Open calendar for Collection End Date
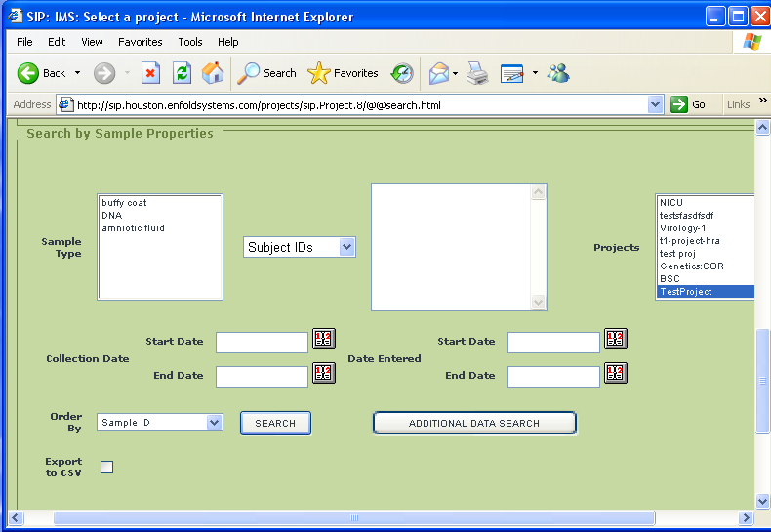 point(324,373)
